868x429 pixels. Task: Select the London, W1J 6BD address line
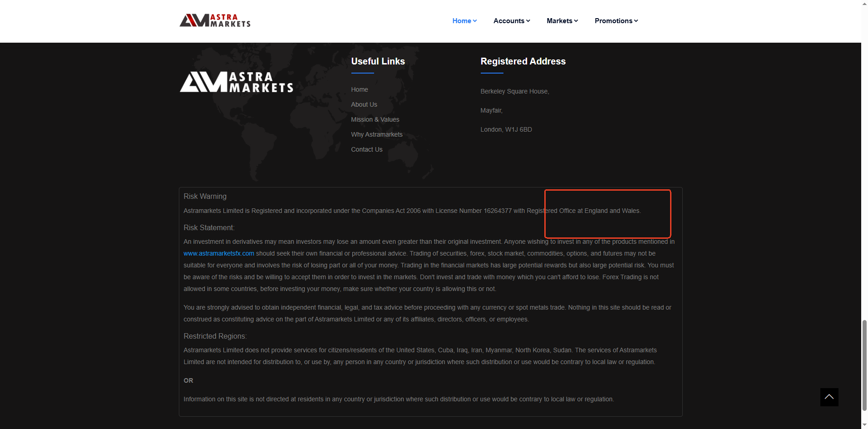click(506, 129)
